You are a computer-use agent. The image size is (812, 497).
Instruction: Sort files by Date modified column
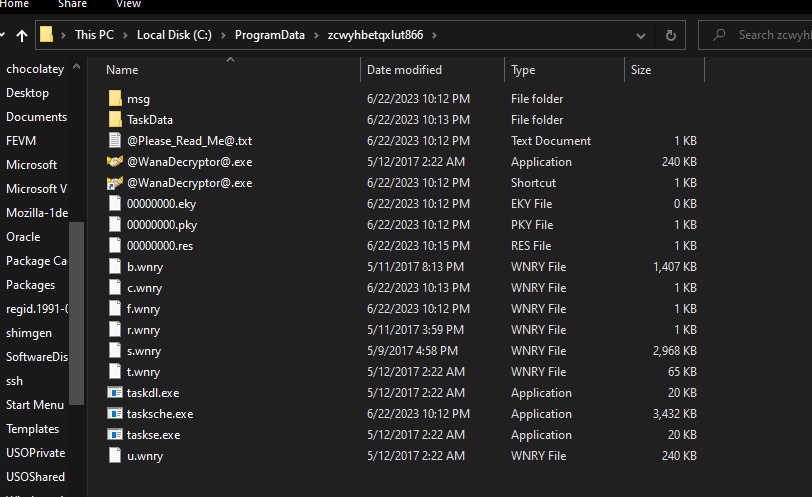tap(404, 70)
